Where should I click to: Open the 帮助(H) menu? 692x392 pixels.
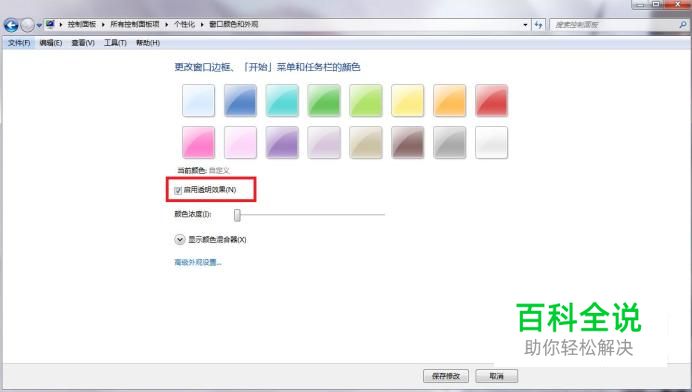pyautogui.click(x=147, y=43)
